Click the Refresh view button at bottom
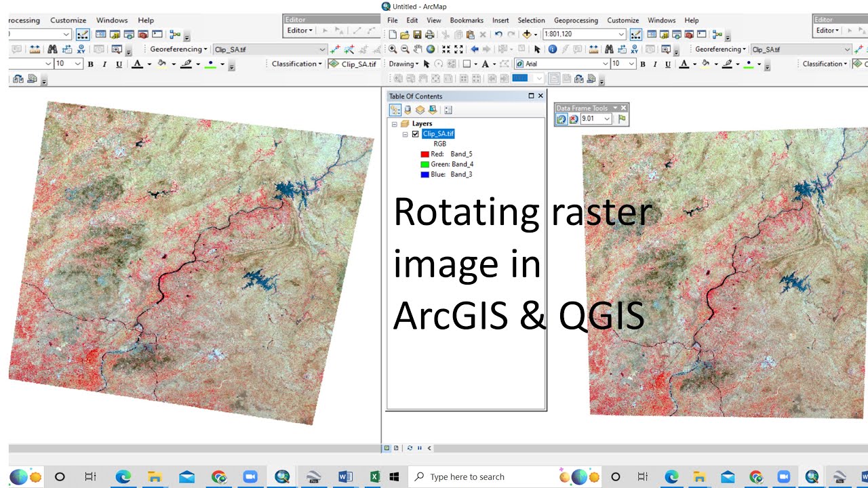The height and width of the screenshot is (488, 868). pos(411,448)
